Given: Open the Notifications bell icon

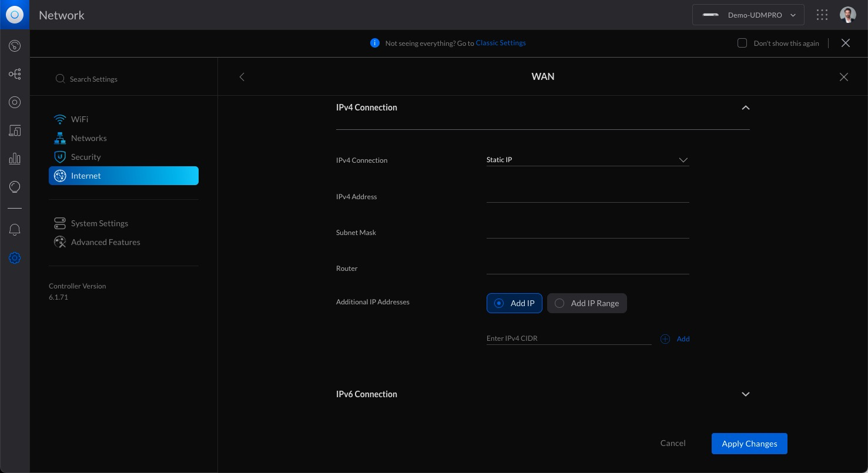Looking at the screenshot, I should click(x=15, y=230).
